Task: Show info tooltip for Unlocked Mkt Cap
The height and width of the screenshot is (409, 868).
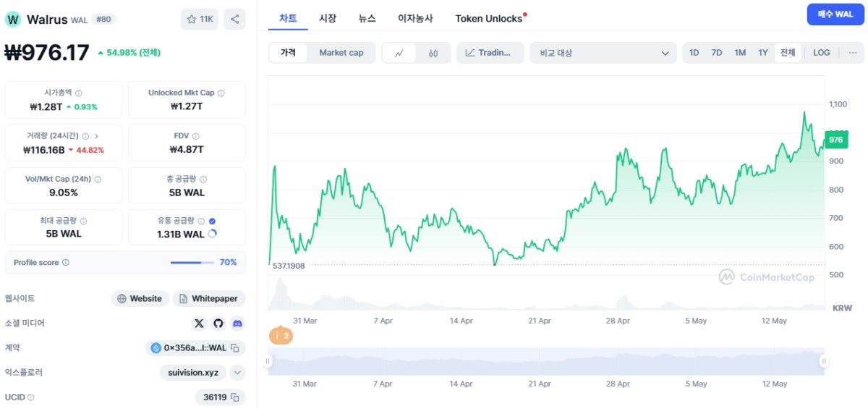Action: point(221,93)
